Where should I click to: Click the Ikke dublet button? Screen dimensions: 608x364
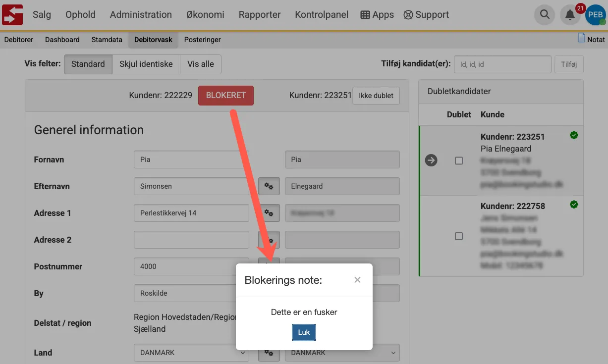pos(376,96)
